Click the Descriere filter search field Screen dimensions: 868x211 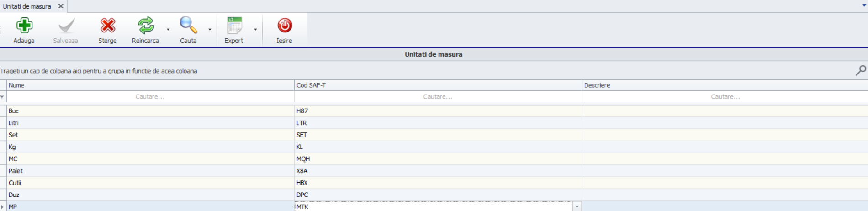click(725, 97)
